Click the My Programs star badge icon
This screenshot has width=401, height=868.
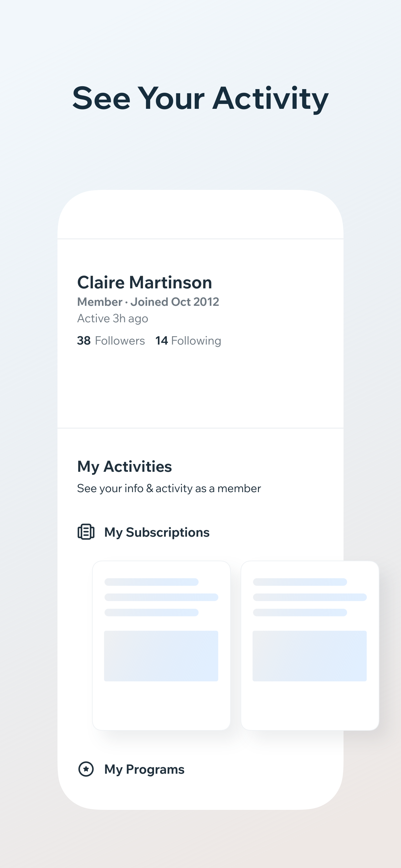(x=86, y=769)
